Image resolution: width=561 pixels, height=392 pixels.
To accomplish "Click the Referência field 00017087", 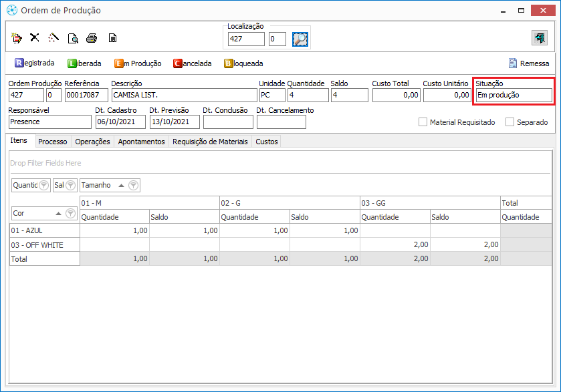I will click(86, 95).
